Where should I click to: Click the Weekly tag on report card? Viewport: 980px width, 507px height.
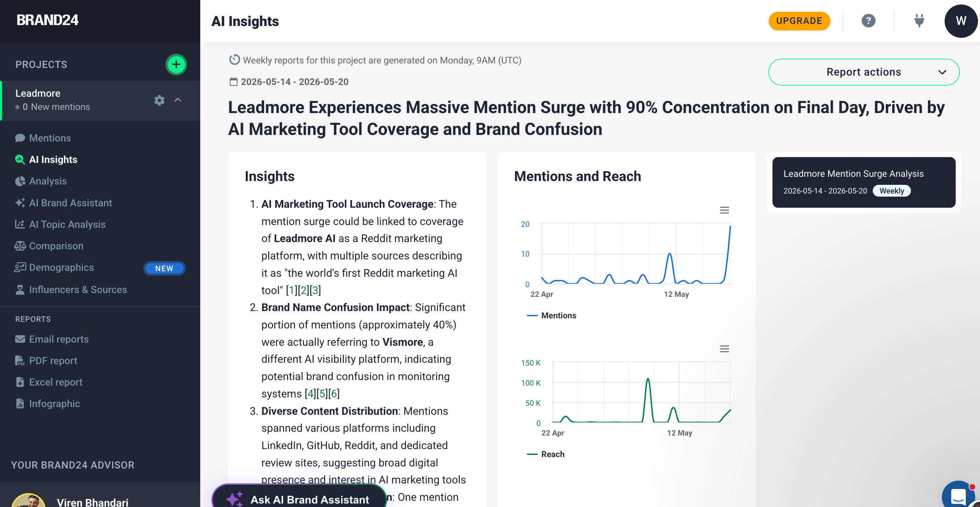click(x=892, y=191)
